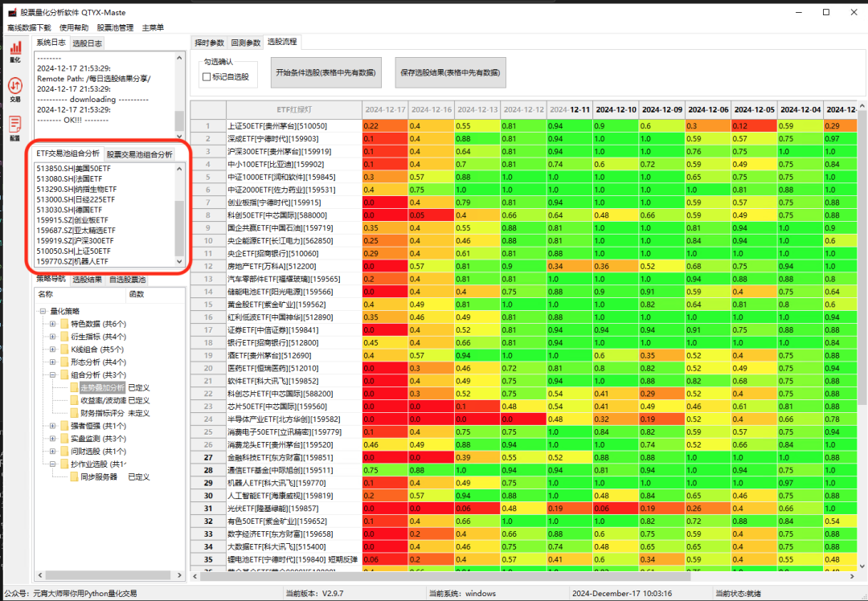
Task: Click folder icon next to 问财选股
Action: coord(64,451)
